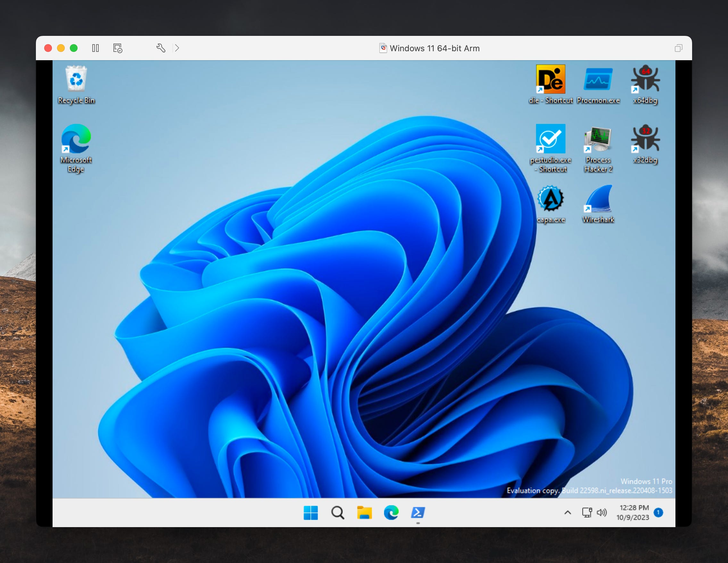
Task: Select the Recycle Bin icon
Action: 76,80
